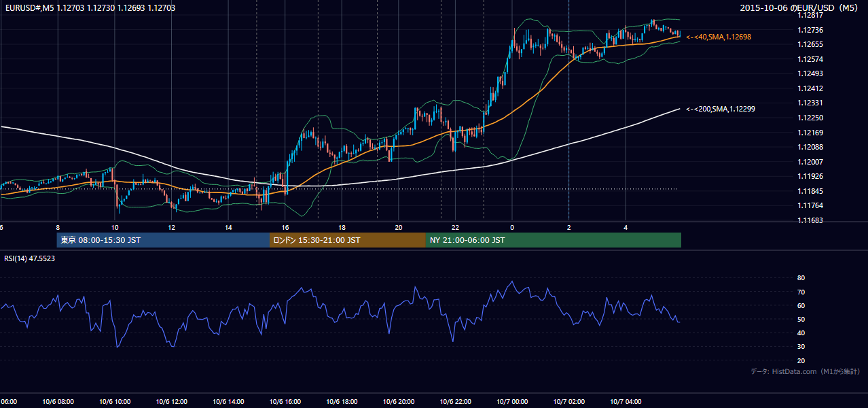The width and height of the screenshot is (868, 408).
Task: Click the 1.12493 price axis label
Action: point(811,73)
